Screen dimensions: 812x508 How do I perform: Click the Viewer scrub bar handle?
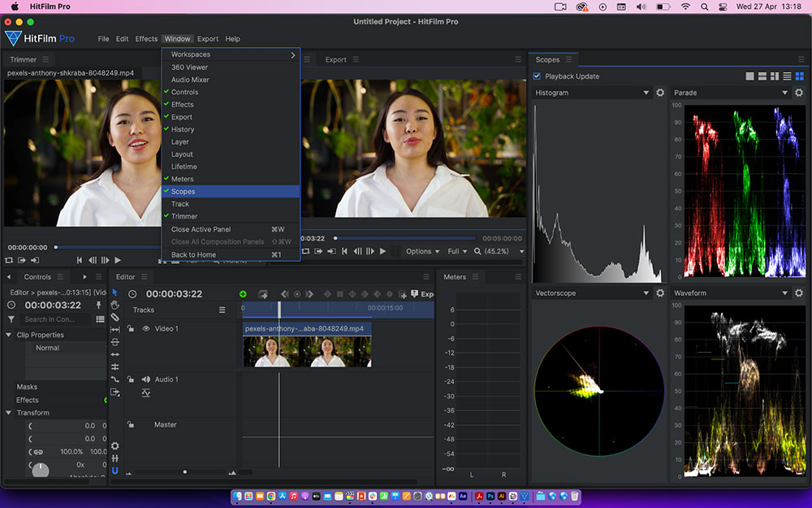pos(335,238)
